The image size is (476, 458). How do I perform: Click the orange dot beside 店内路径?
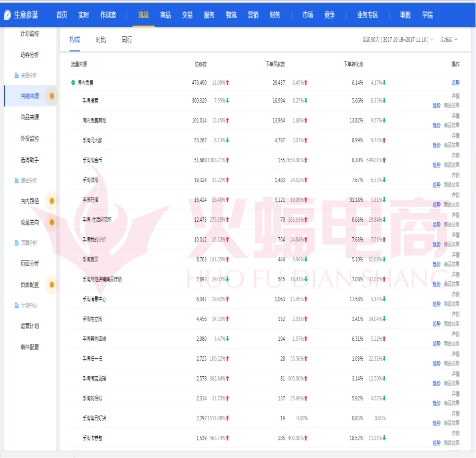(52, 201)
